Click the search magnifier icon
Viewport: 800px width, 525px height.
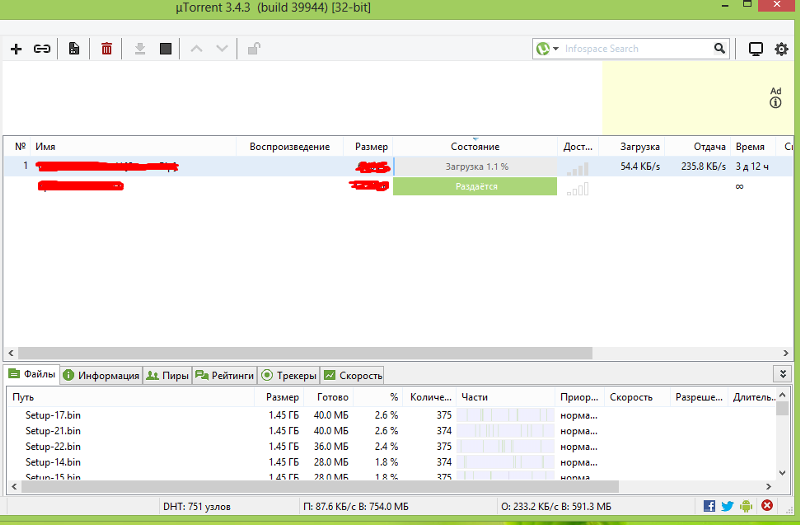tap(719, 48)
